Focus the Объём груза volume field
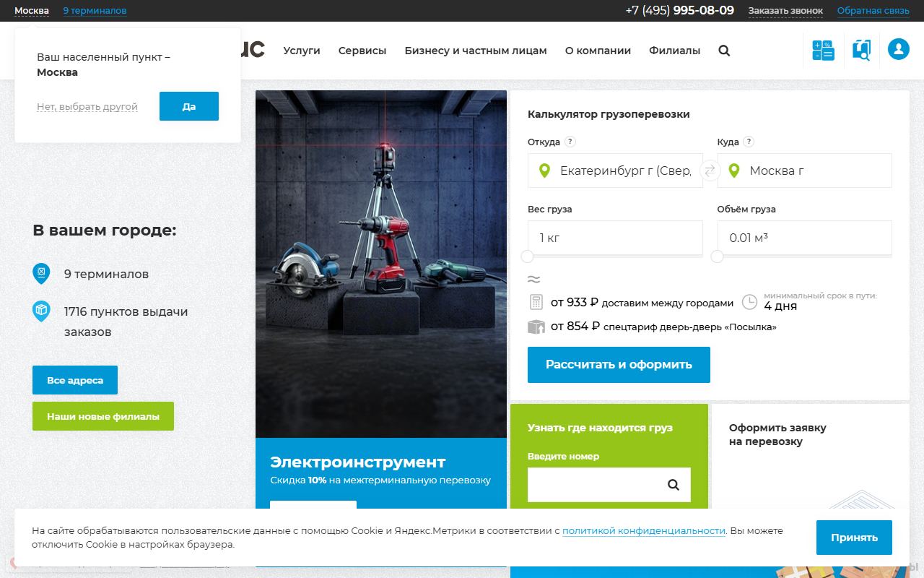Screen dimensions: 924x578 pyautogui.click(x=805, y=238)
